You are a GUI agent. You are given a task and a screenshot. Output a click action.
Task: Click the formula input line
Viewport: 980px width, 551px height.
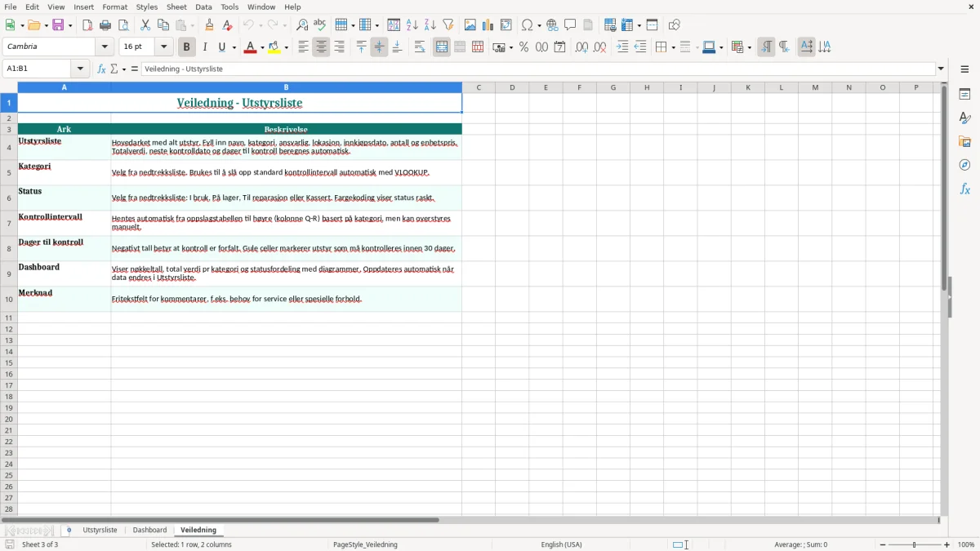click(538, 69)
